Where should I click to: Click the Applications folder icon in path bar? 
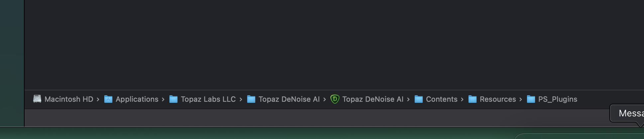point(108,99)
